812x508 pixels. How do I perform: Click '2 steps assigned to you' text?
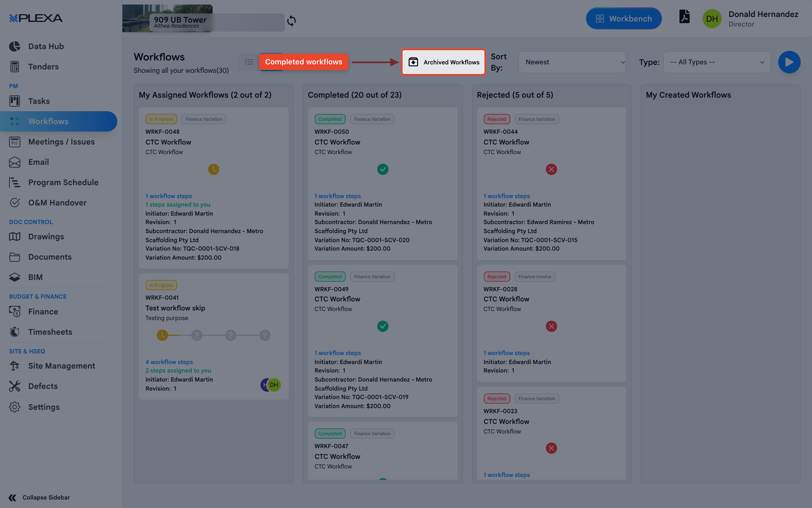point(178,371)
